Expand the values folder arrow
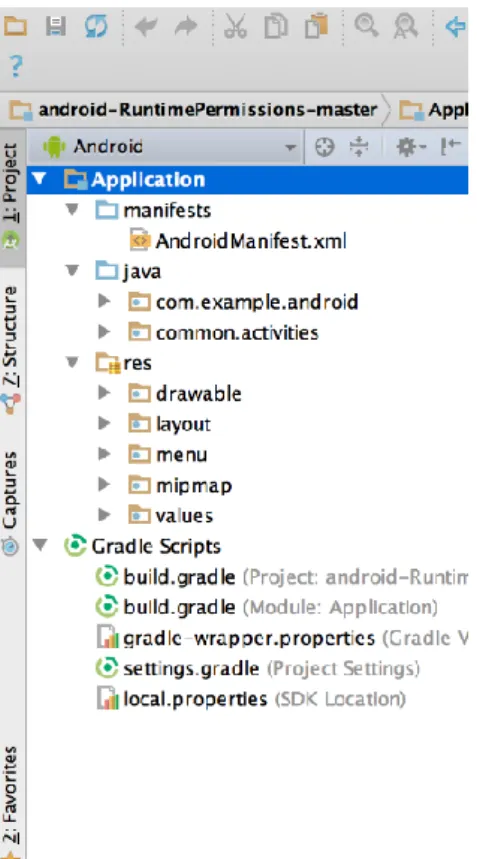This screenshot has width=477, height=859. (x=104, y=516)
